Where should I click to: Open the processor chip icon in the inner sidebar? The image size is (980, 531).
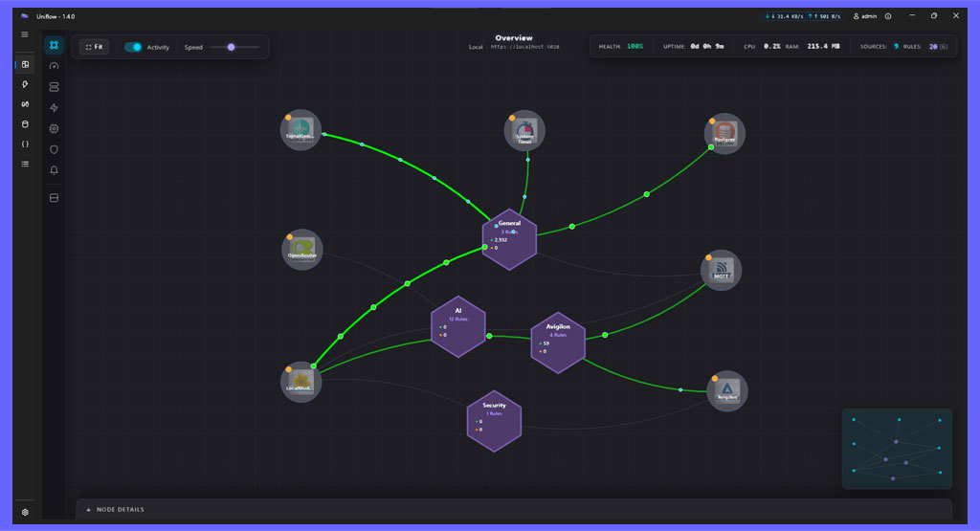(x=55, y=129)
